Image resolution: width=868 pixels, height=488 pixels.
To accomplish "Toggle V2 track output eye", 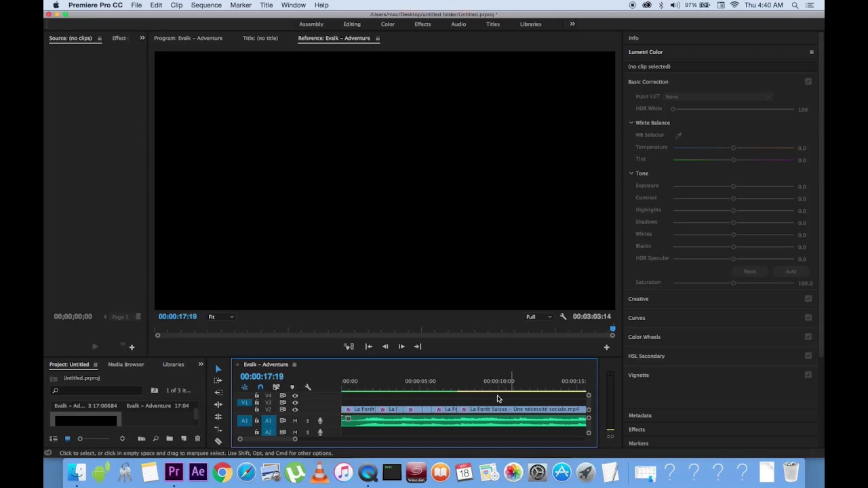I will [x=295, y=409].
